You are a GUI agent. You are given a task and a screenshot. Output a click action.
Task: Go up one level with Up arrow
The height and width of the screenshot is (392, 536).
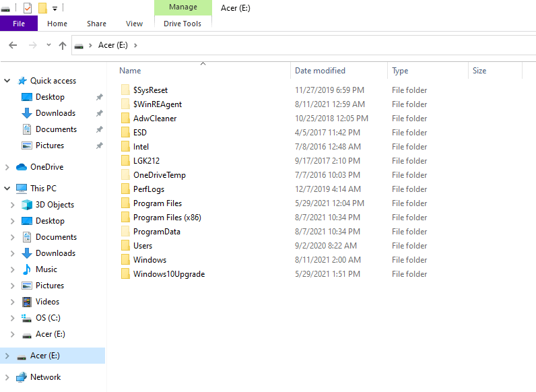click(63, 46)
